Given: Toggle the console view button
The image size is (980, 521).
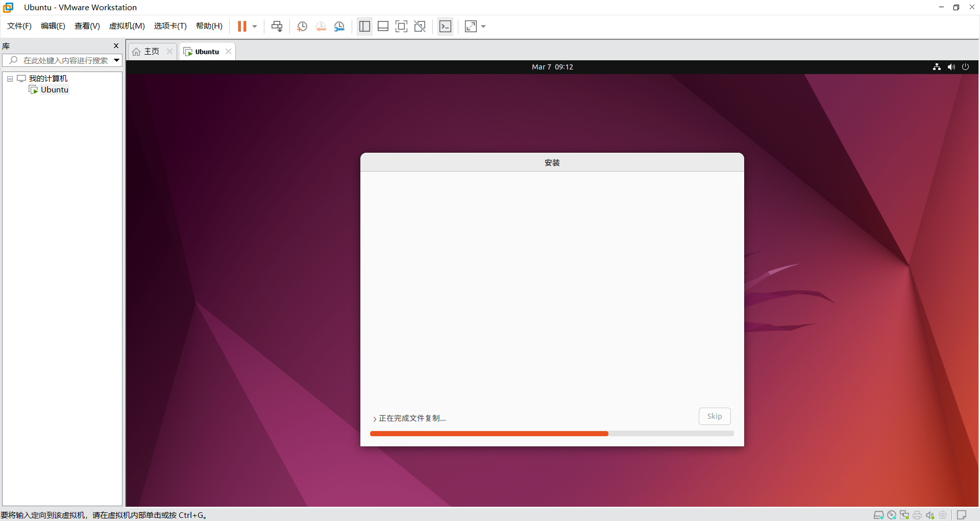Looking at the screenshot, I should [445, 27].
